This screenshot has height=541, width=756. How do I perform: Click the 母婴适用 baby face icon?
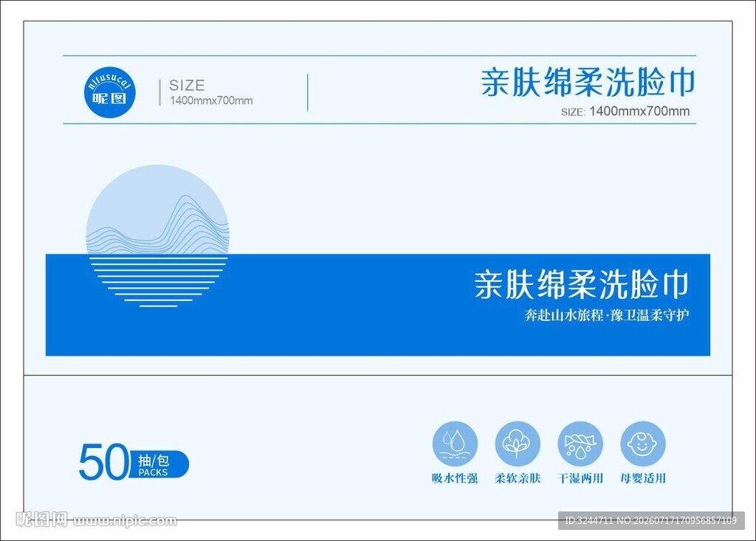pyautogui.click(x=643, y=444)
